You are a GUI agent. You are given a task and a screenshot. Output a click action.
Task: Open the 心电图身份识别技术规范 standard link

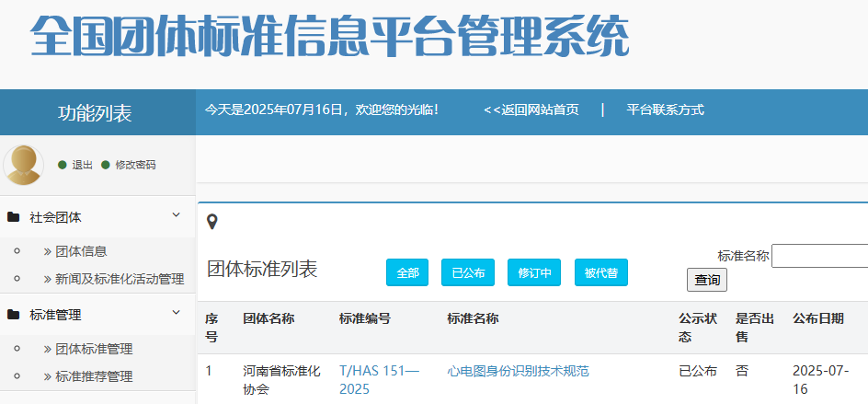point(519,371)
